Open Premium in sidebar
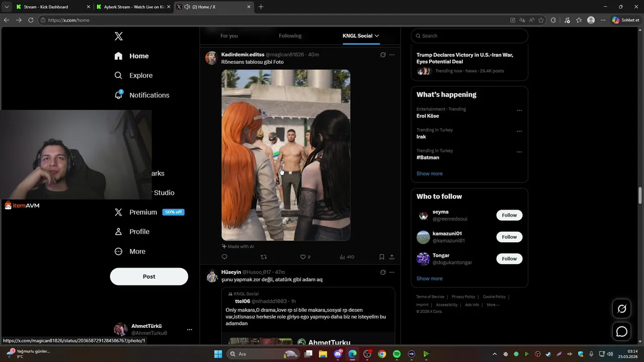644x362 pixels. point(149,212)
